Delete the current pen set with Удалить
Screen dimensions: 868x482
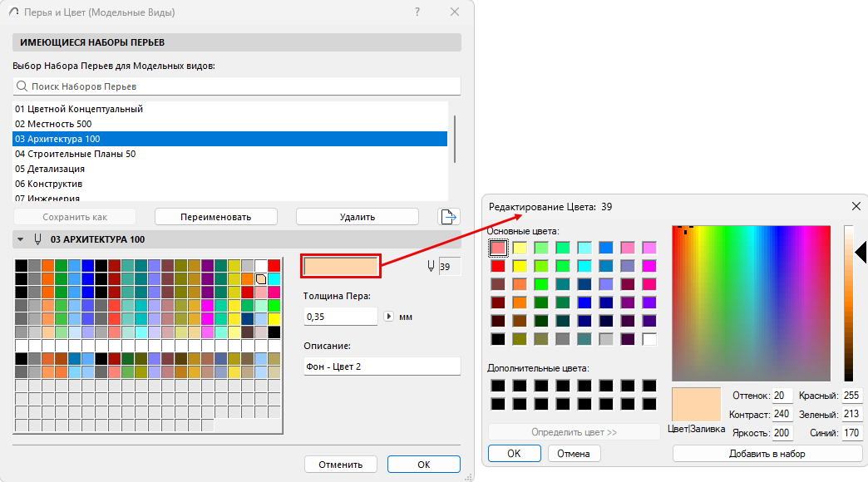357,216
